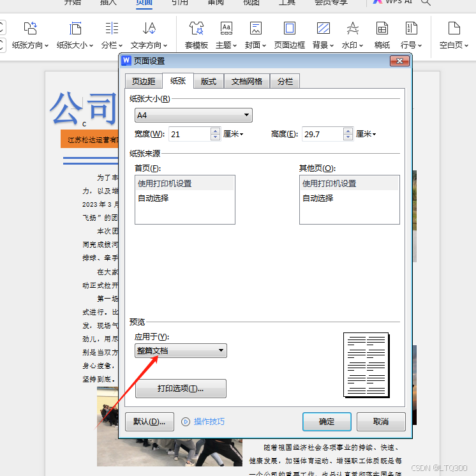
Task: Click the 打印选项 button
Action: (181, 389)
